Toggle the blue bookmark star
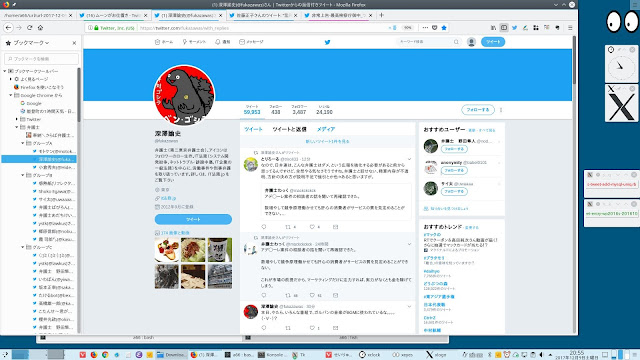This screenshot has width=640, height=360. click(444, 28)
